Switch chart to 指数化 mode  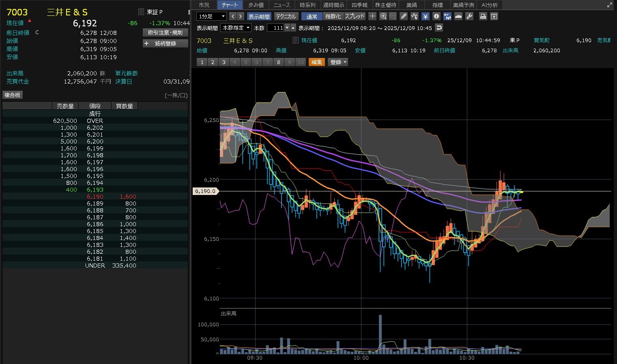click(x=333, y=16)
